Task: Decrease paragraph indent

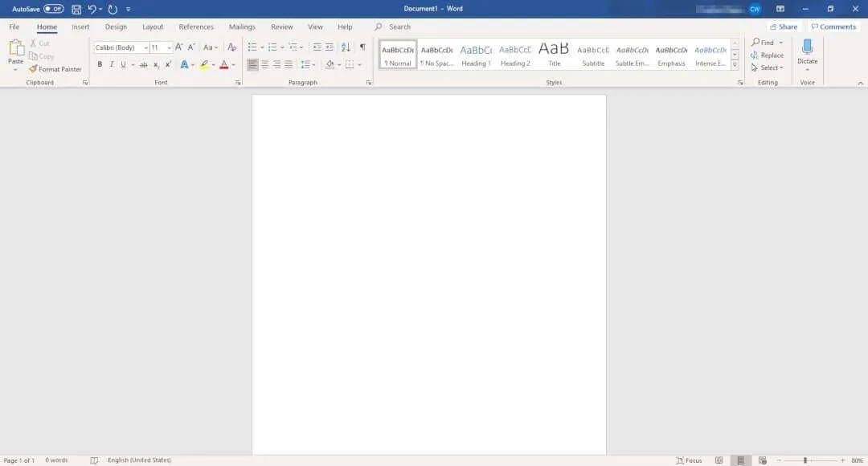Action: click(317, 47)
